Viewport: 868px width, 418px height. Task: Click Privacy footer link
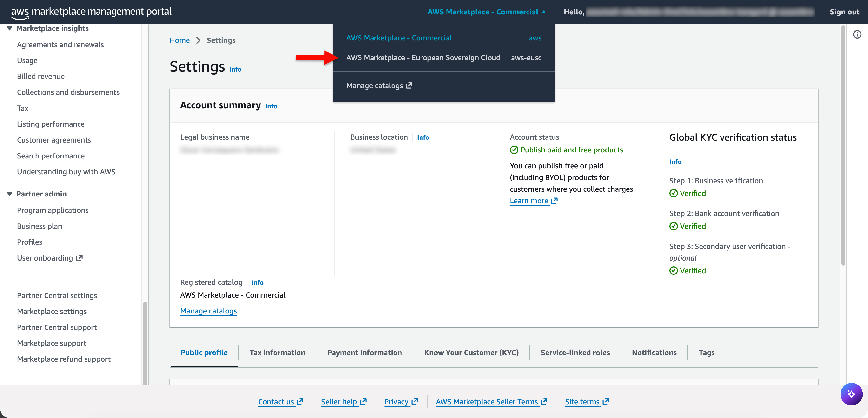[401, 402]
